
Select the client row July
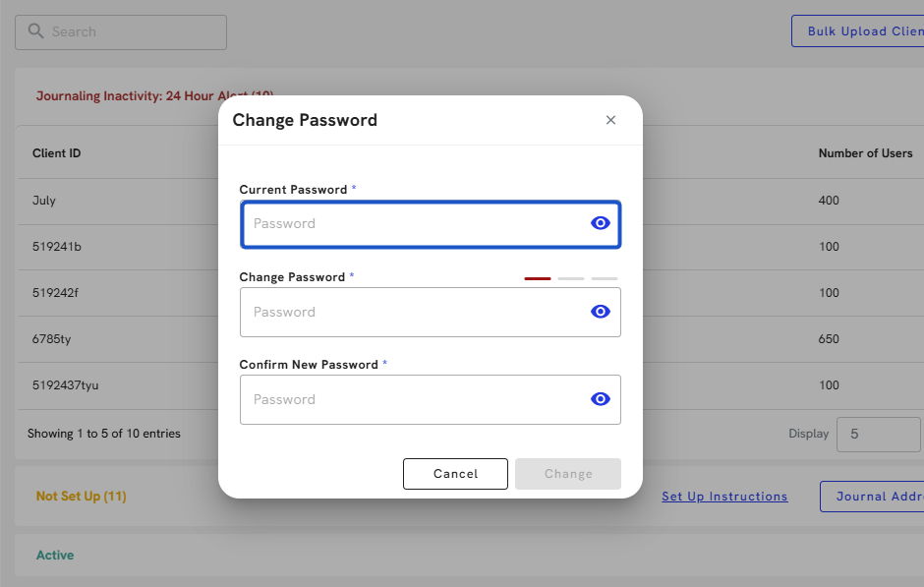[44, 201]
